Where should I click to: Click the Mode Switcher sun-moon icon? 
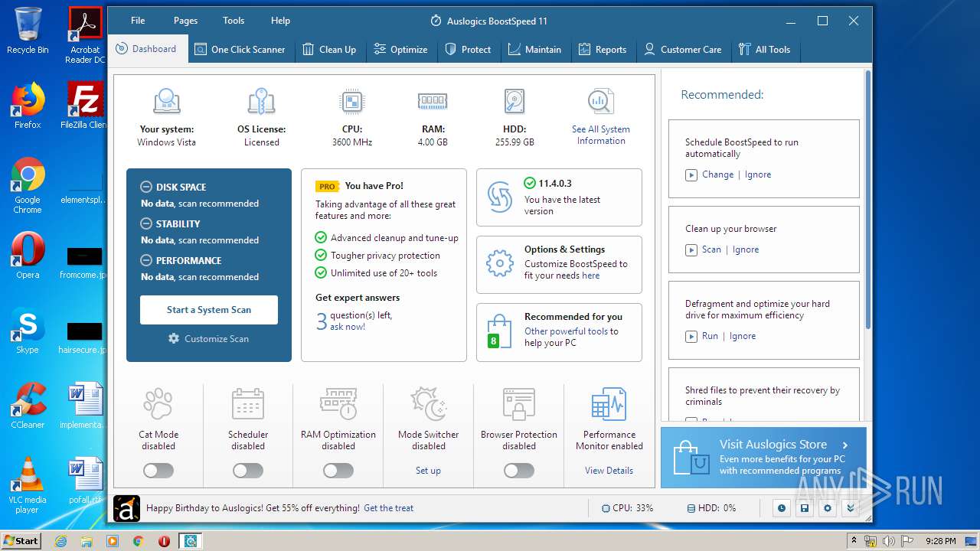click(x=429, y=404)
